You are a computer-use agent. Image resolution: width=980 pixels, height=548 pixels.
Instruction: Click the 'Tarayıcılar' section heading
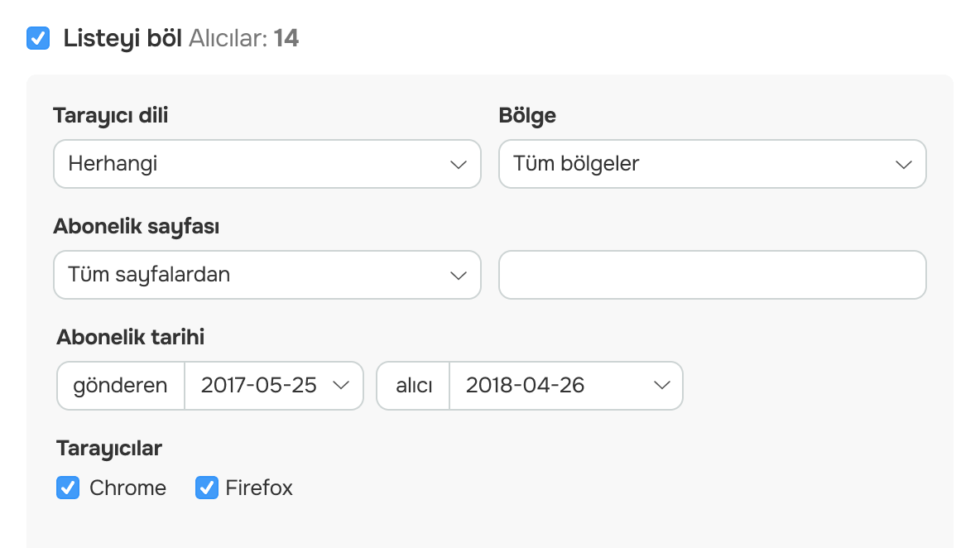(x=108, y=448)
